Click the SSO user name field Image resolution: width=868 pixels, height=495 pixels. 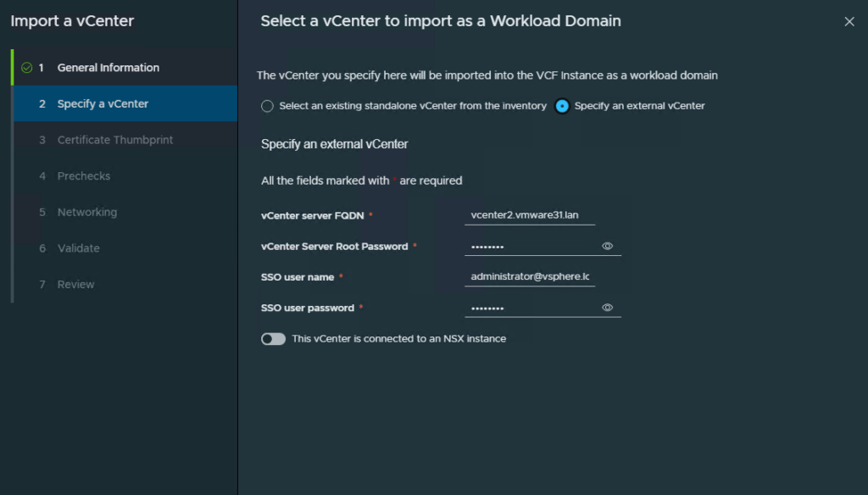[529, 277]
